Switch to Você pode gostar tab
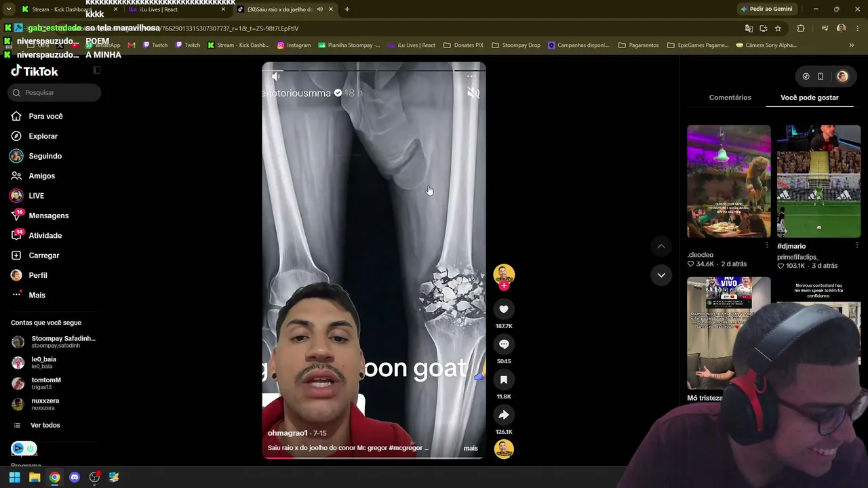868x488 pixels. (x=810, y=98)
